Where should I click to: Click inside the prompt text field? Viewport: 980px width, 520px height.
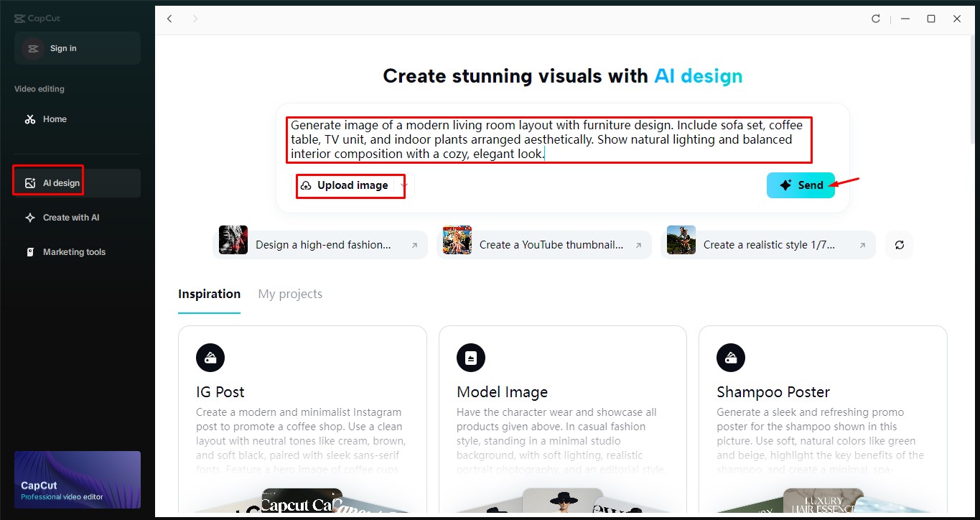coord(549,139)
